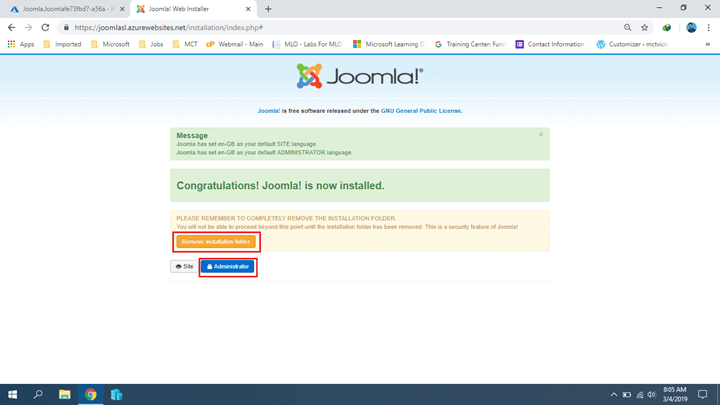
Task: Open the Webmail - Main bookmark
Action: pos(235,44)
